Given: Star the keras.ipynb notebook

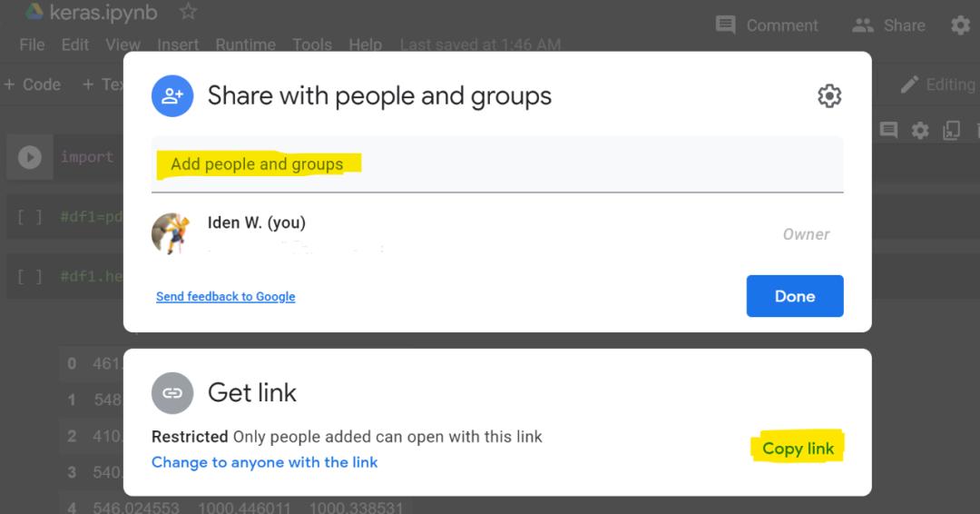Looking at the screenshot, I should [188, 11].
